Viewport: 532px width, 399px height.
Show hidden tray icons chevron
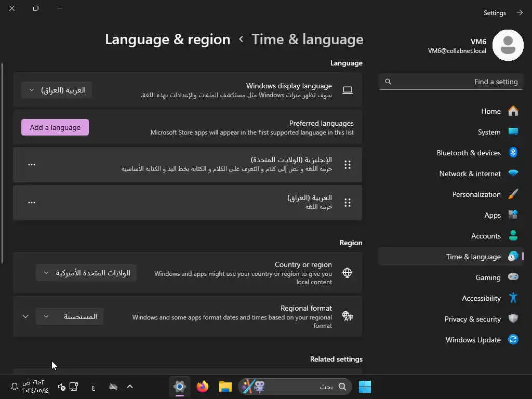(x=129, y=387)
